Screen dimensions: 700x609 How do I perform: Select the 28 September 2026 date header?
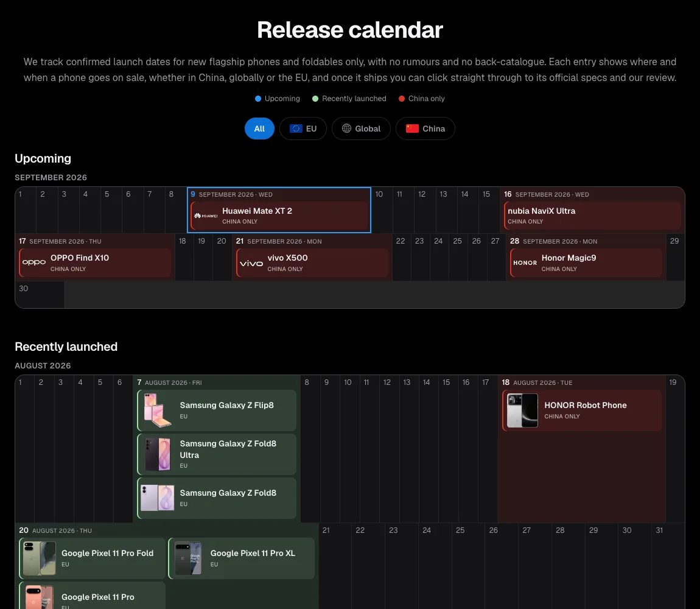pyautogui.click(x=553, y=241)
